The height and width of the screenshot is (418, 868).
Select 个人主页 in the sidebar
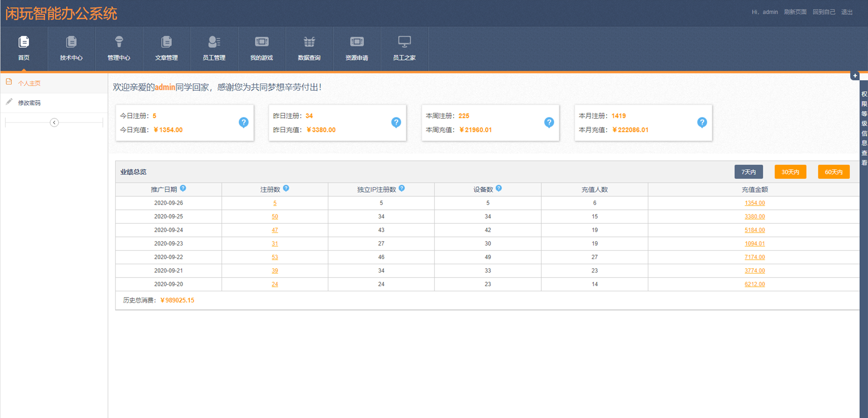(x=29, y=83)
